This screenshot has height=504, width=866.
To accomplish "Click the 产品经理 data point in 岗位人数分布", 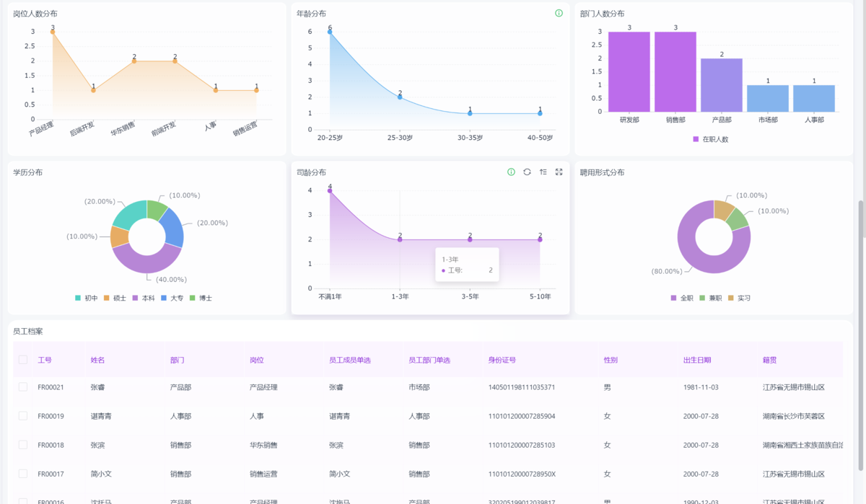I will [x=53, y=32].
